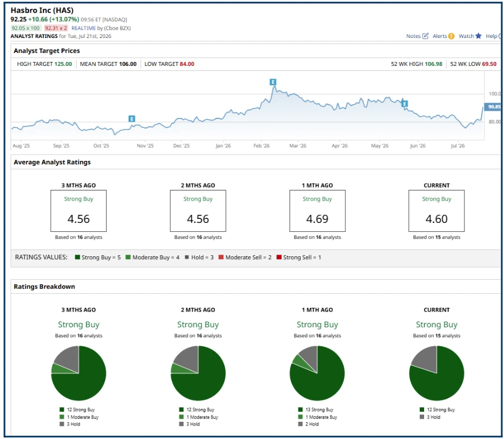504x439 pixels.
Task: Click the 3 MTHS AGO pie chart
Action: click(78, 373)
